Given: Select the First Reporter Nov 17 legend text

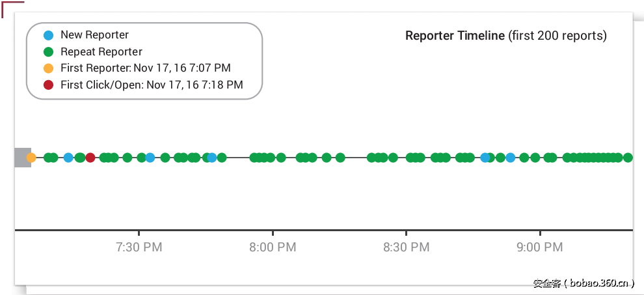Looking at the screenshot, I should coord(146,68).
